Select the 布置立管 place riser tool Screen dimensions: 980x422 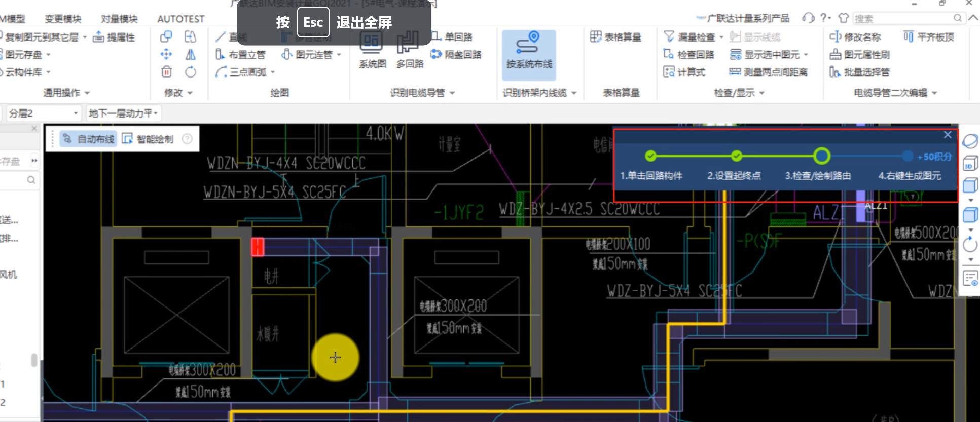coord(240,54)
